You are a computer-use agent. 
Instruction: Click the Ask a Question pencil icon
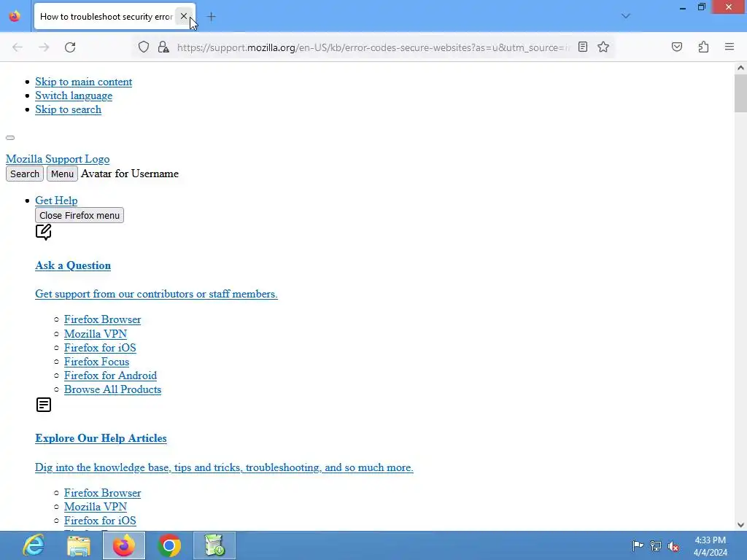43,233
